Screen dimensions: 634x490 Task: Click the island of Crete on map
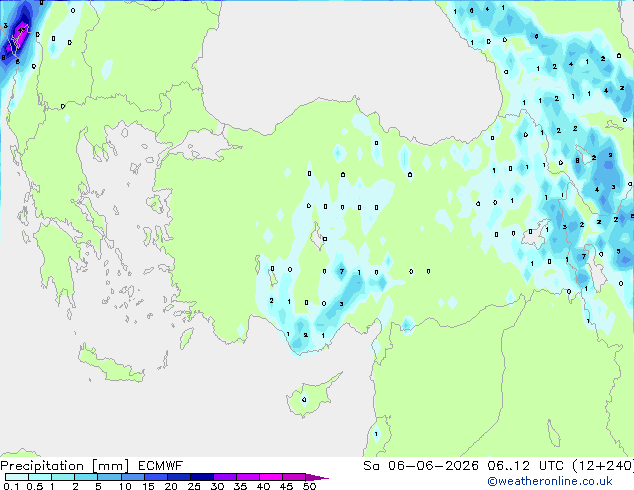(111, 365)
